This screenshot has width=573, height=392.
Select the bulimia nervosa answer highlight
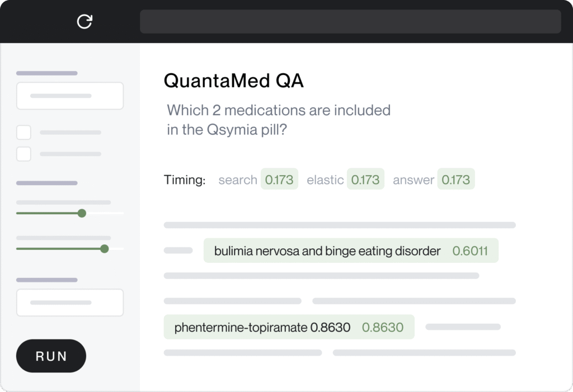[x=327, y=251]
